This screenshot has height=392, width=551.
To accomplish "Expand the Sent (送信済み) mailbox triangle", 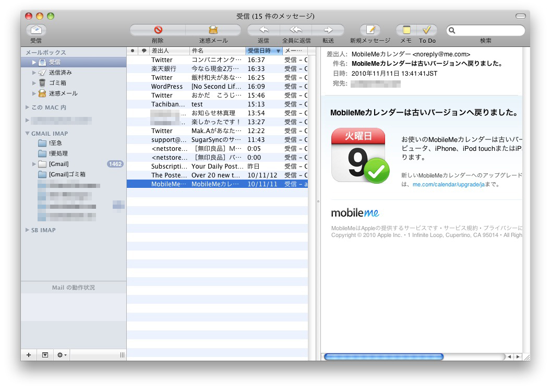I will [x=34, y=73].
